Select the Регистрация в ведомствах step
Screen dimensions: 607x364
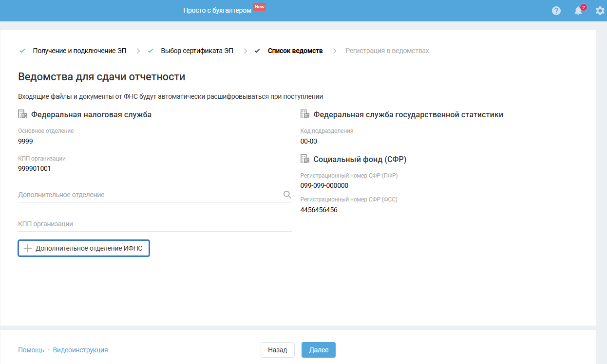click(x=387, y=51)
